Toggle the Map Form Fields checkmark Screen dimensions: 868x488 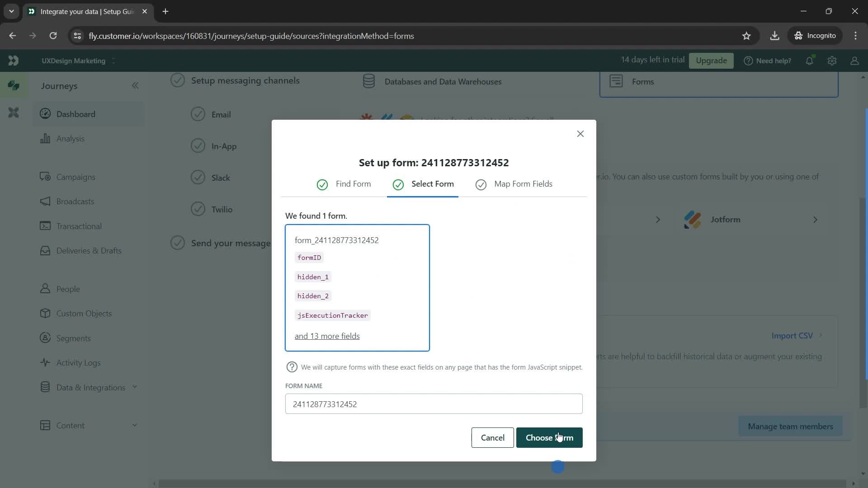point(481,184)
